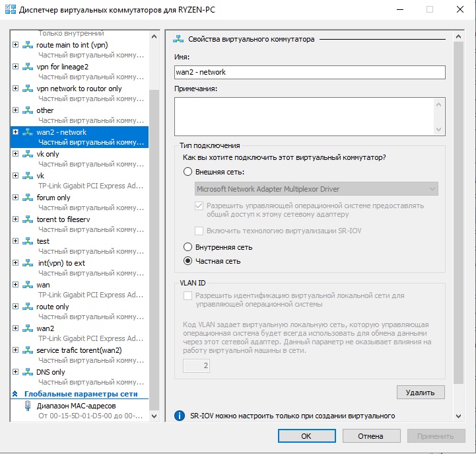Click the virtual switch properties header icon
The width and height of the screenshot is (476, 454).
(178, 39)
